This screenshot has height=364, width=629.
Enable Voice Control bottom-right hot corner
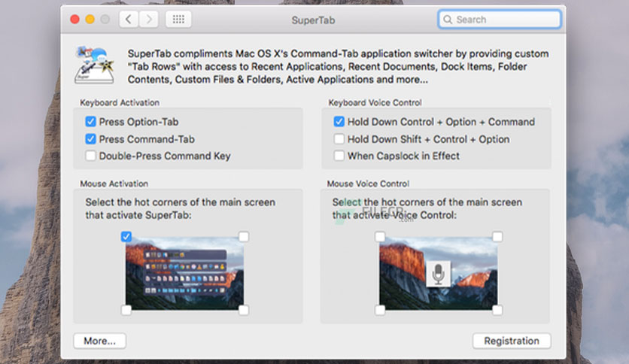pyautogui.click(x=497, y=310)
